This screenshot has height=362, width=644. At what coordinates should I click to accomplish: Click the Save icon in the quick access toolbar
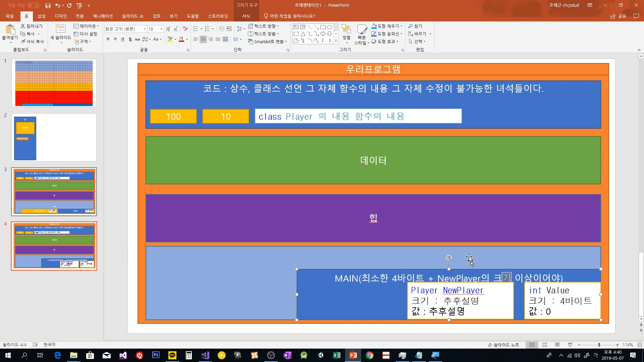[48, 5]
